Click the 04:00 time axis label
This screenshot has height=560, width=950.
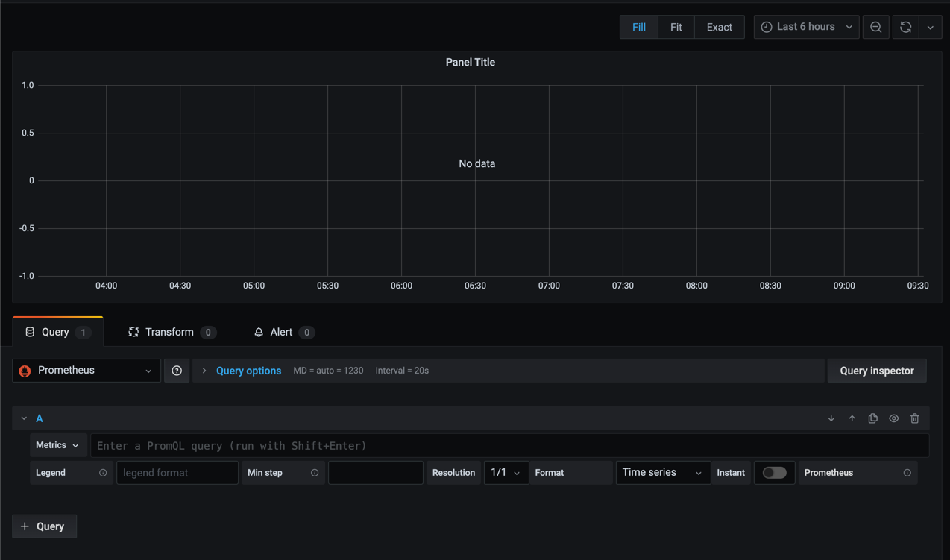[106, 286]
